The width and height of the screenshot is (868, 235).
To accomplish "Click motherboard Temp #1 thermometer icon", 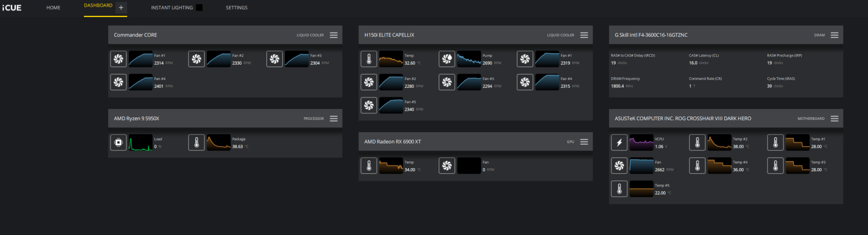I will click(775, 143).
